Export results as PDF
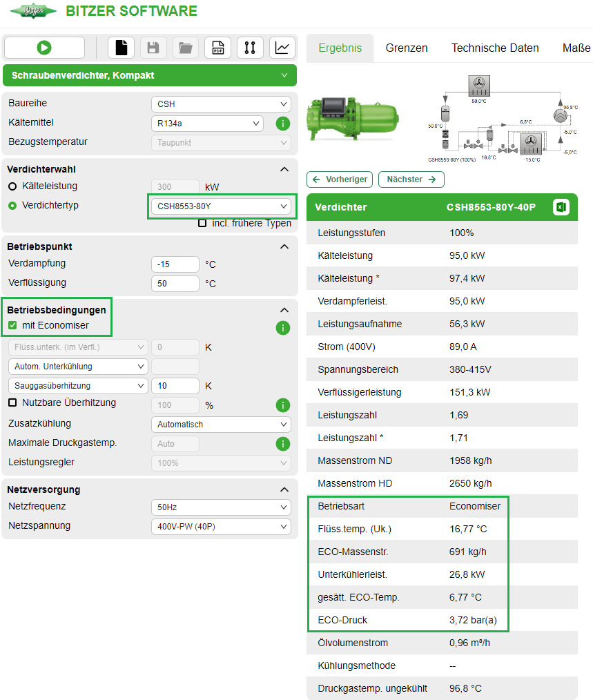The width and height of the screenshot is (593, 700). [217, 48]
